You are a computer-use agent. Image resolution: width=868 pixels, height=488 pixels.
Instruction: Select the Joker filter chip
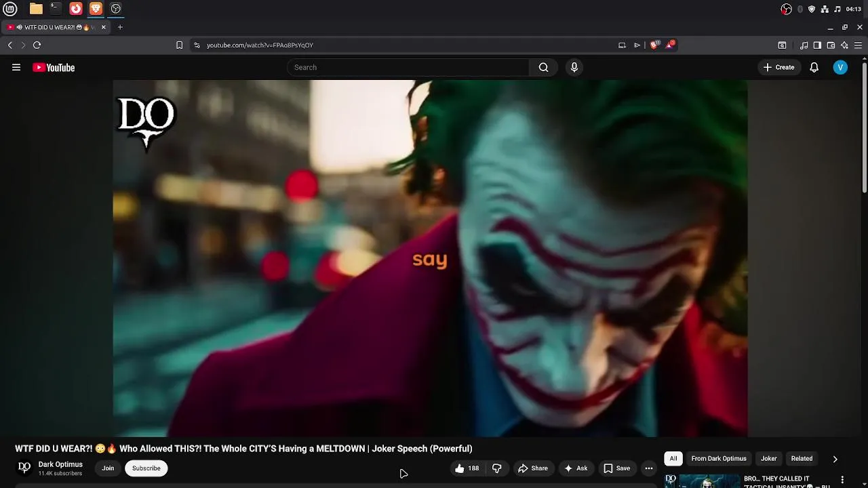tap(769, 459)
